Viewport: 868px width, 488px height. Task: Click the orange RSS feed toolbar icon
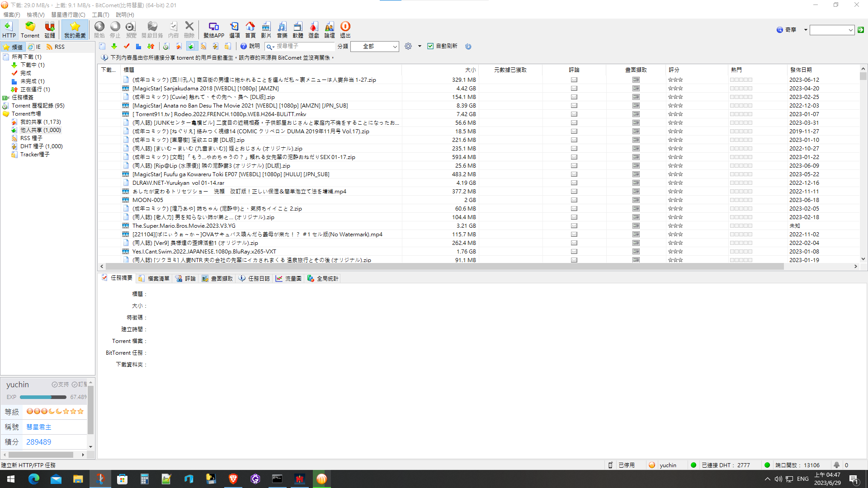(x=203, y=46)
